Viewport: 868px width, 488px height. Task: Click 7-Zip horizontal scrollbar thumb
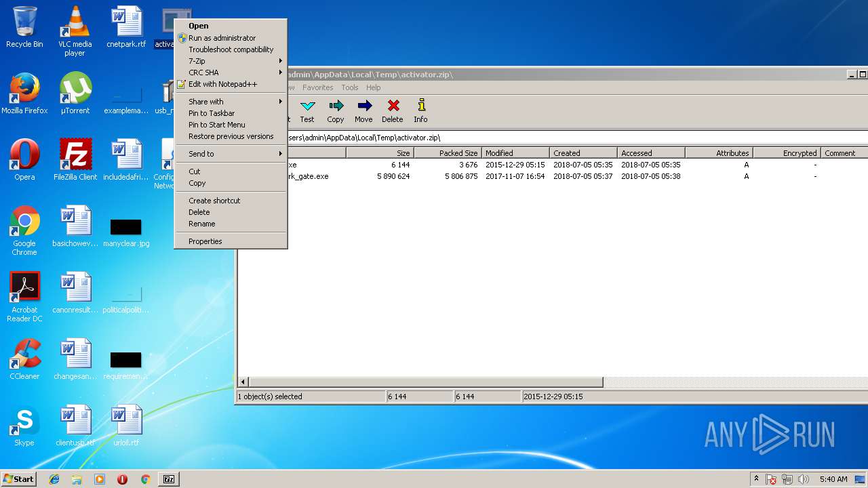[426, 382]
